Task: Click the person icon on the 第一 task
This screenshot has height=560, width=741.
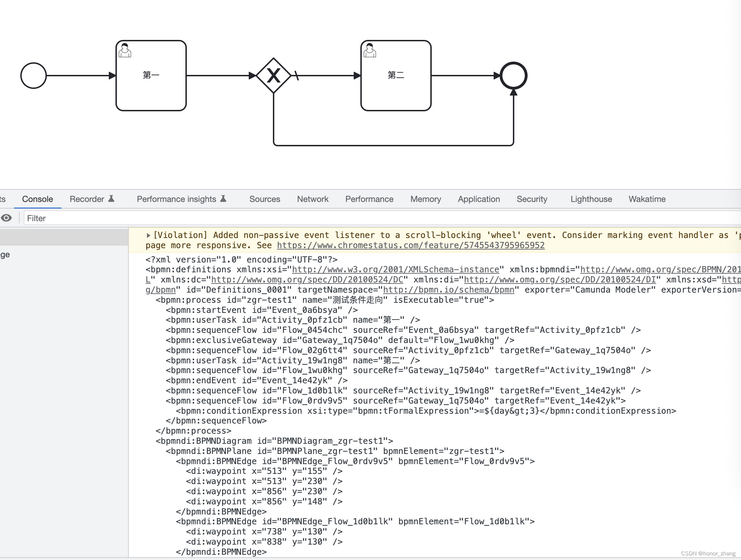Action: [125, 50]
